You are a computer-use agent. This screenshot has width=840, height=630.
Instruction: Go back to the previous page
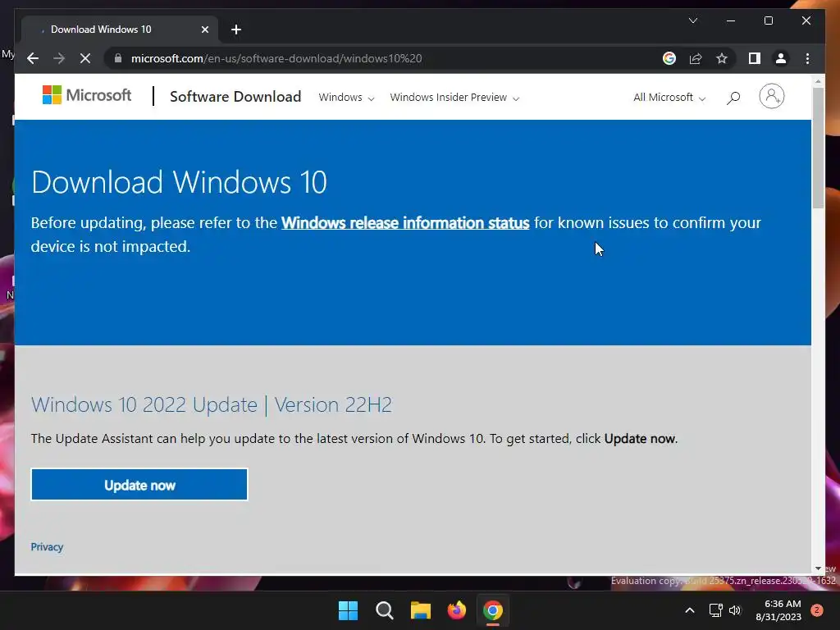click(x=33, y=58)
